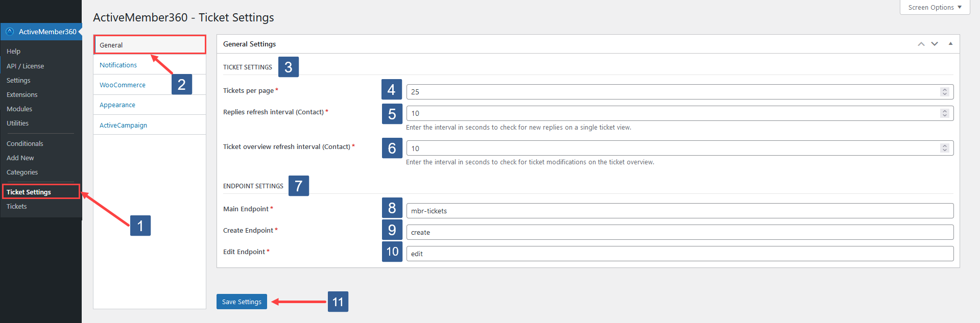The width and height of the screenshot is (980, 323).
Task: Click the ActiveMember360 logo icon in sidebar
Action: point(9,31)
